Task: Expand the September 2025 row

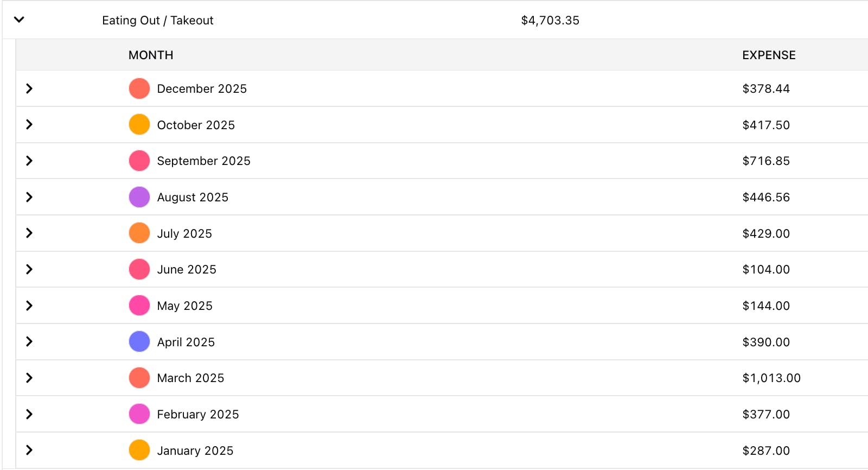Action: 29,161
